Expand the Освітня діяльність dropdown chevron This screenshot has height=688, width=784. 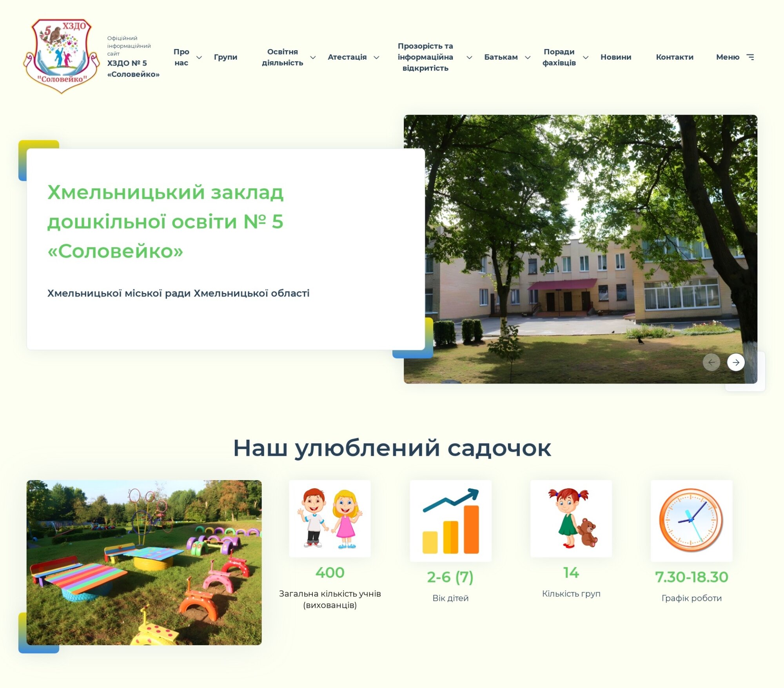coord(313,58)
